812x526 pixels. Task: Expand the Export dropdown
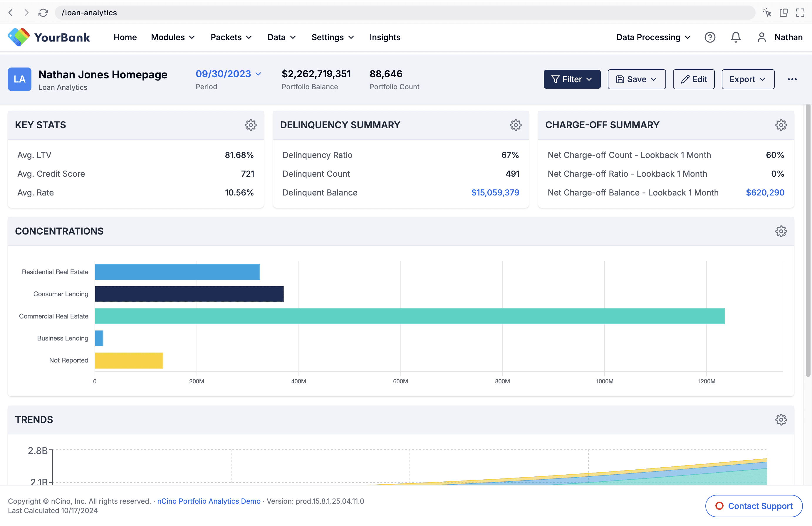tap(748, 79)
